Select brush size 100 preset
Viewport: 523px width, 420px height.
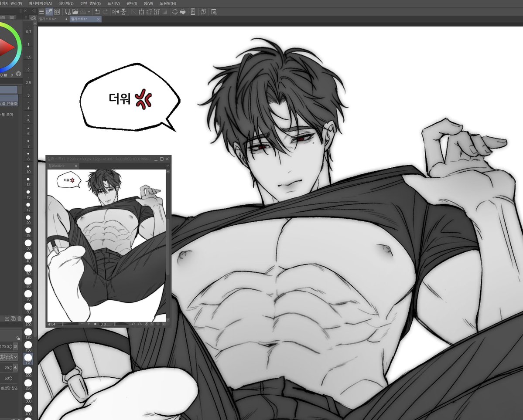click(x=28, y=322)
